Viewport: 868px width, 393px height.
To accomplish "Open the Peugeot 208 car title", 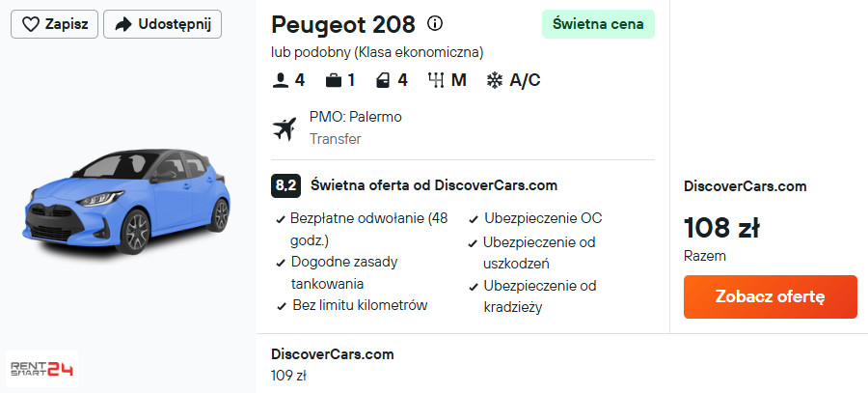I will (343, 24).
